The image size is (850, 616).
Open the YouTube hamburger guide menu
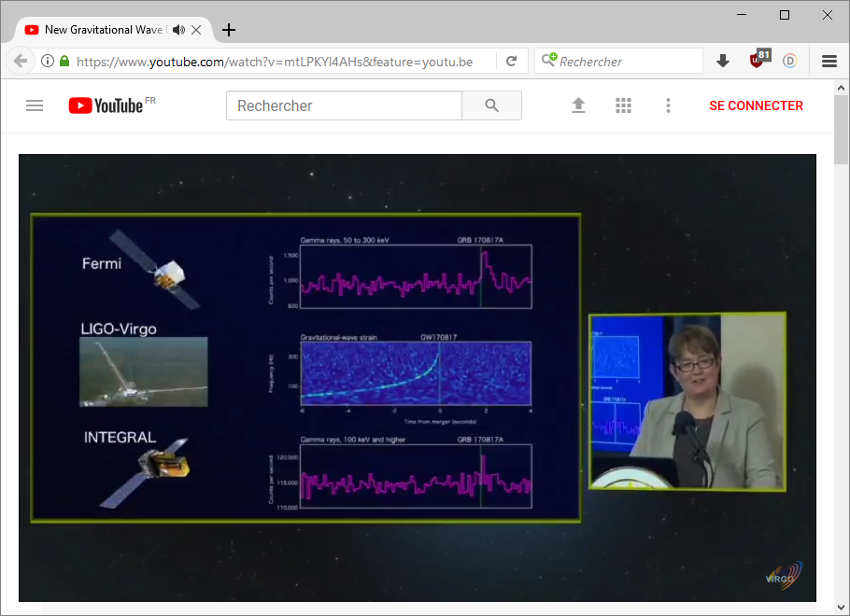[35, 105]
